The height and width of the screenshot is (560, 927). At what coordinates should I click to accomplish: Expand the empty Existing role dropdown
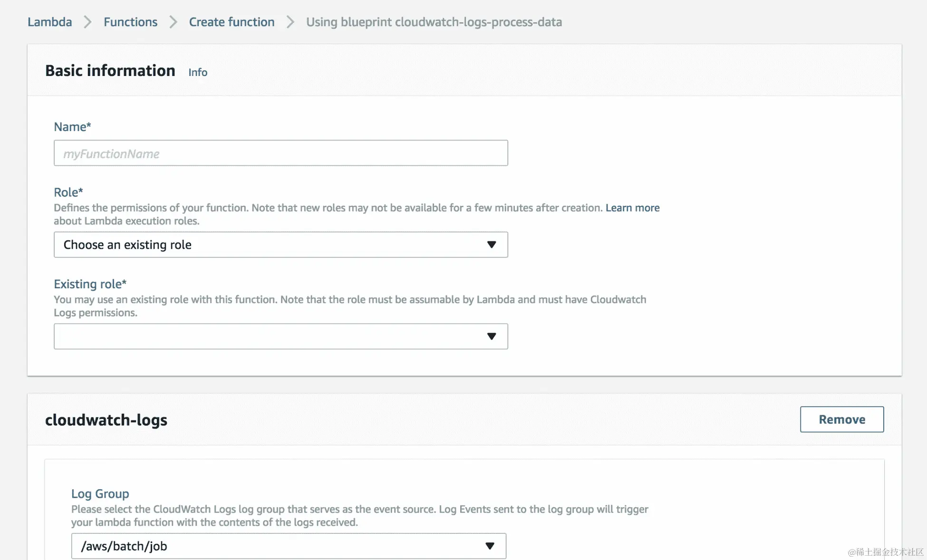[x=271, y=336]
